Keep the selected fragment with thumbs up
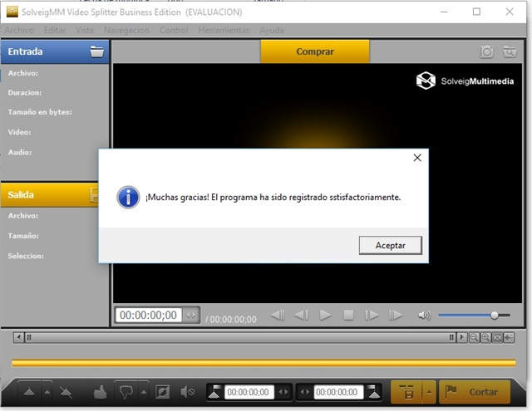 point(100,392)
